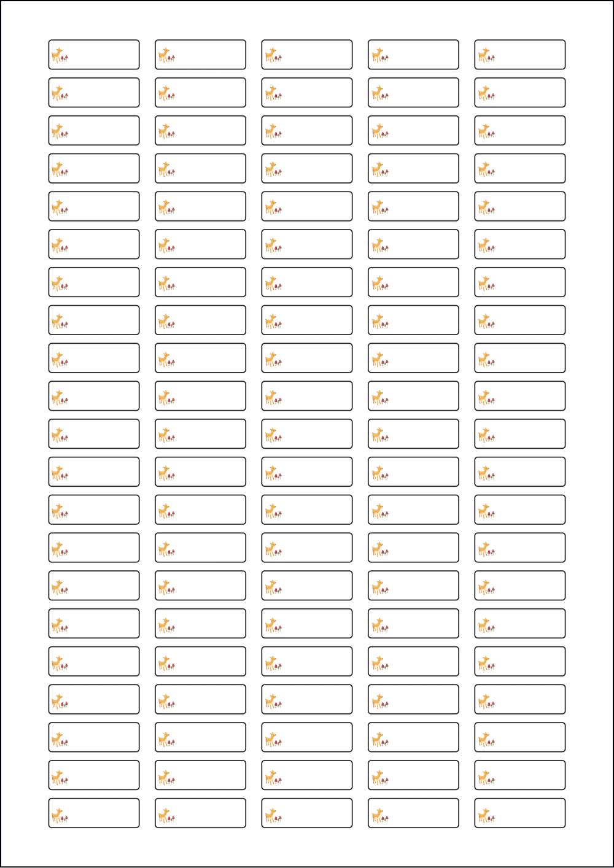This screenshot has height=868, width=614.
Task: Select blank area of top row's middle label
Action: (x=316, y=55)
